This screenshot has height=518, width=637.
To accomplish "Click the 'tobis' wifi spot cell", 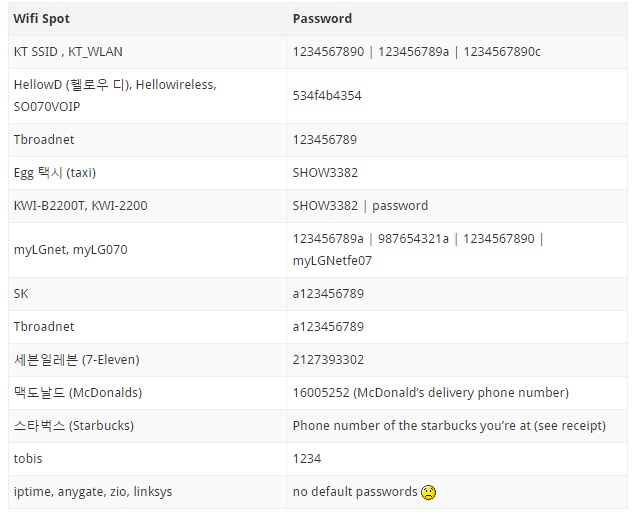I will pyautogui.click(x=28, y=459).
